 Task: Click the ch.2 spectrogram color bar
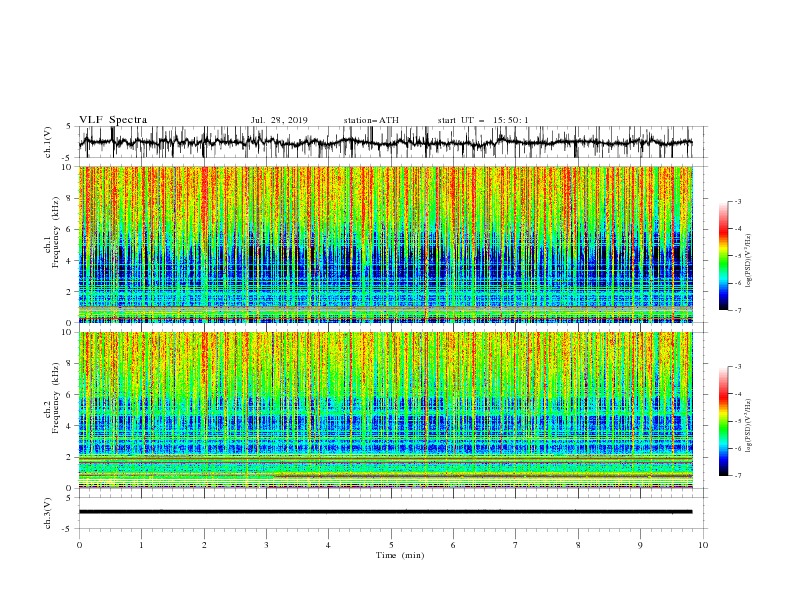(x=723, y=421)
